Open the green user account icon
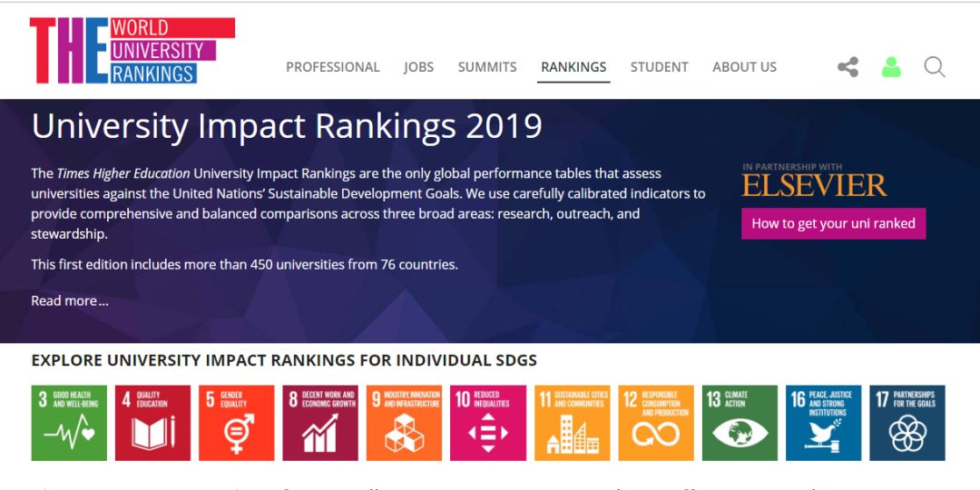Screen dimensions: 980x490 point(891,67)
